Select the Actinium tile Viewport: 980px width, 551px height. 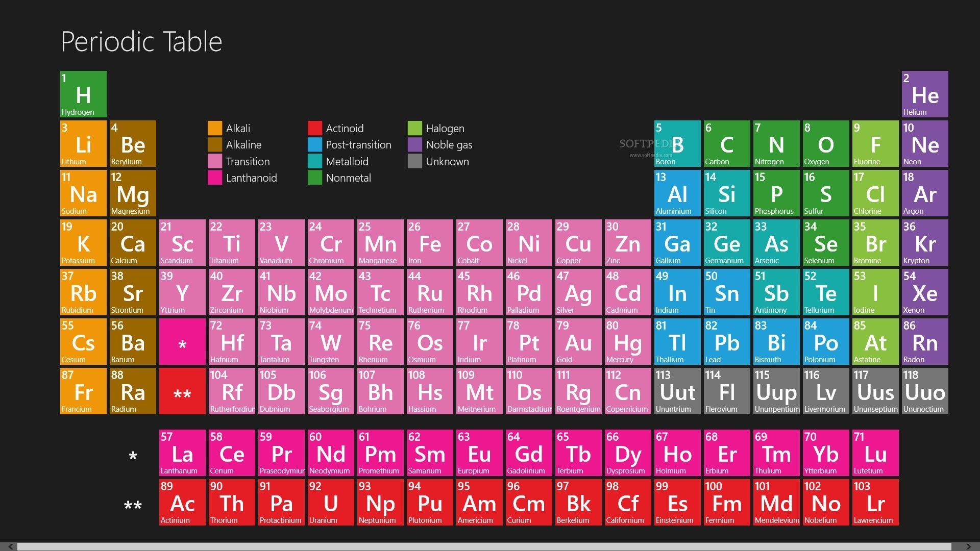click(x=182, y=502)
